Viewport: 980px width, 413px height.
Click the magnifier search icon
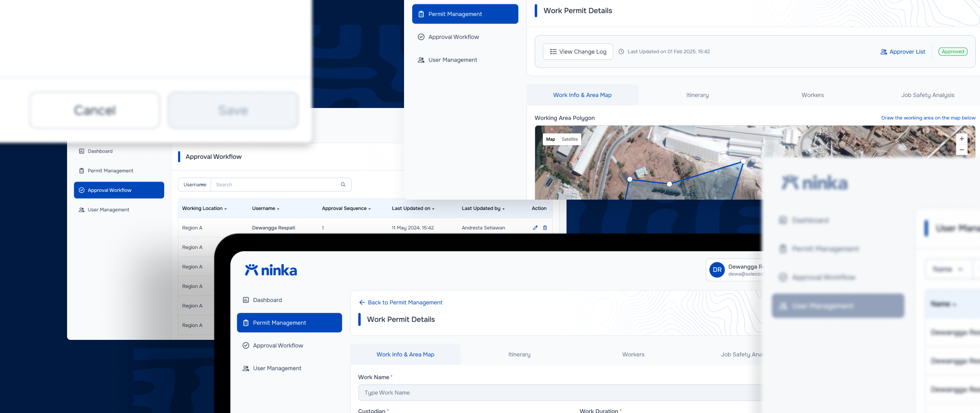(343, 185)
